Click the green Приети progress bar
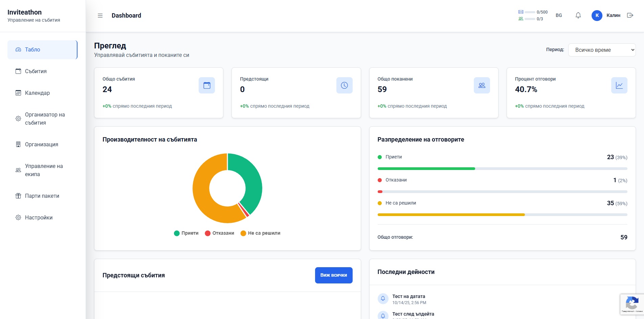This screenshot has width=644, height=319. pos(426,168)
